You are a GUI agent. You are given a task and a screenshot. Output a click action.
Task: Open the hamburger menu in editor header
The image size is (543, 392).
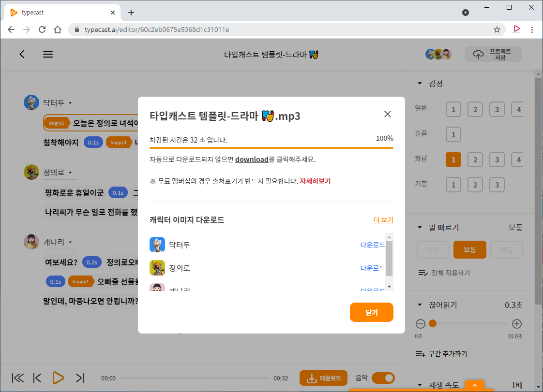pos(48,54)
